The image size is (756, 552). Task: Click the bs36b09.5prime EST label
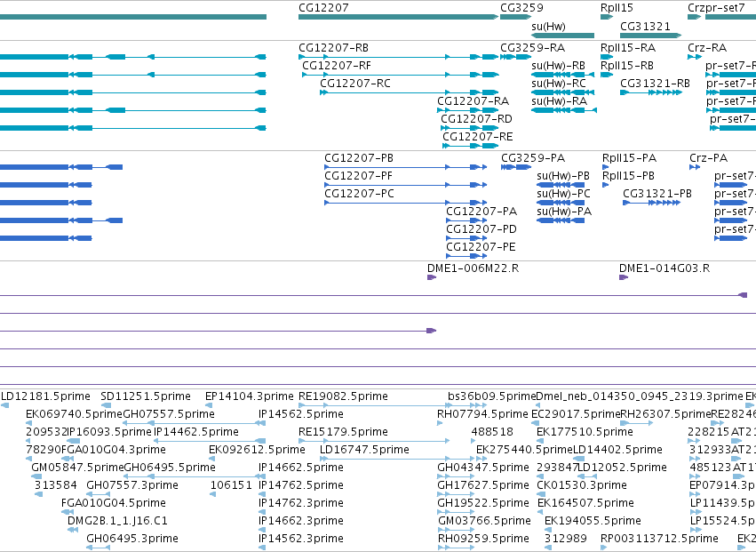(491, 396)
